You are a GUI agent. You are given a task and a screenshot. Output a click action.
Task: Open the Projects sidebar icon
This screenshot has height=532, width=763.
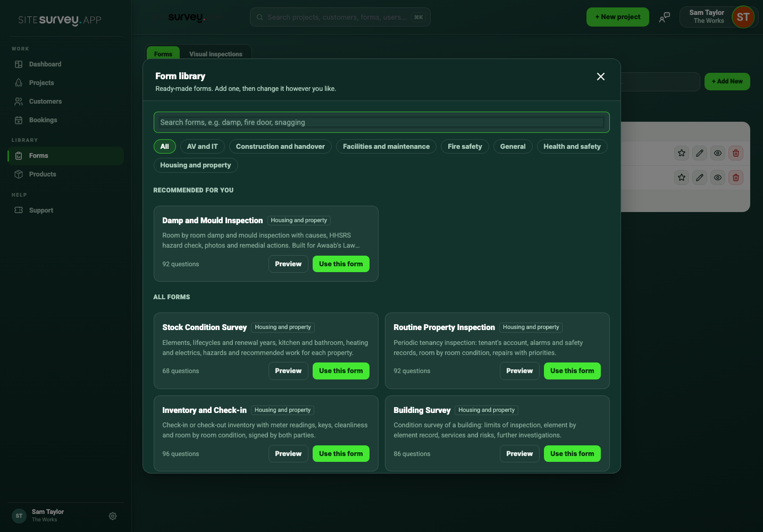pos(19,83)
